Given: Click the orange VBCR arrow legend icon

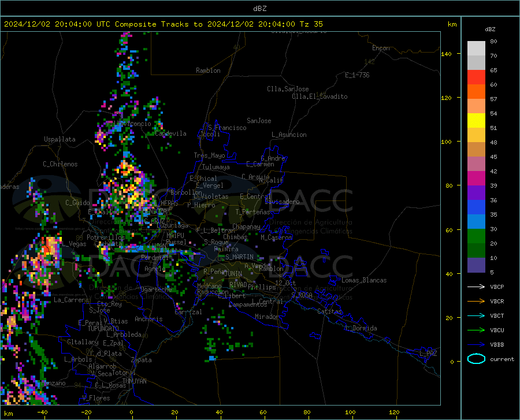Looking at the screenshot, I should coord(476,302).
